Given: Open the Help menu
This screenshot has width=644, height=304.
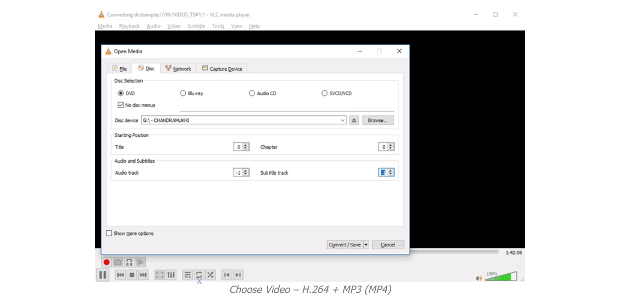Looking at the screenshot, I should coord(254,26).
